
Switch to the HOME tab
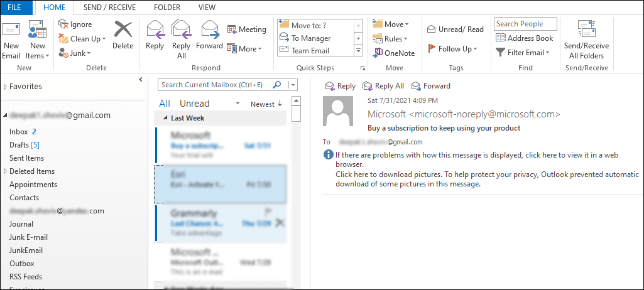[54, 8]
